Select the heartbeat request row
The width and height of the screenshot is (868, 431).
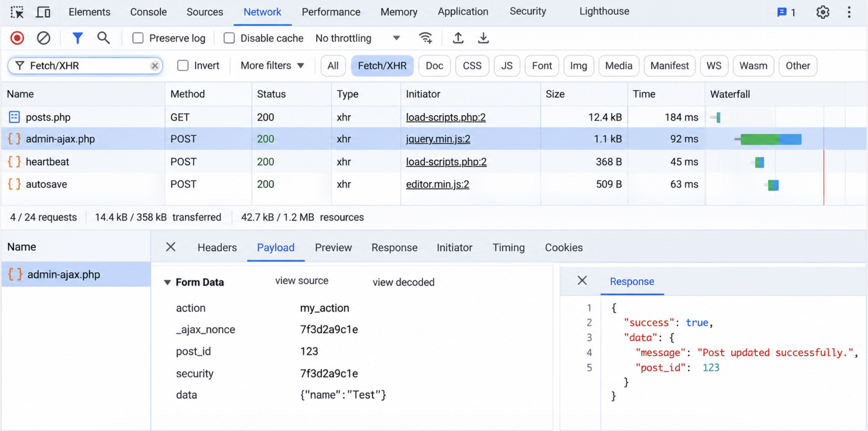(x=434, y=162)
